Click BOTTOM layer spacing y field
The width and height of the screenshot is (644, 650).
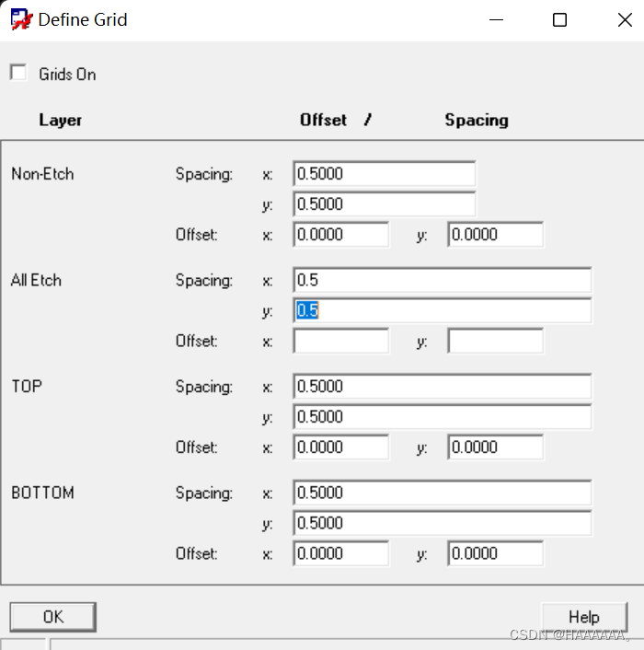(442, 523)
